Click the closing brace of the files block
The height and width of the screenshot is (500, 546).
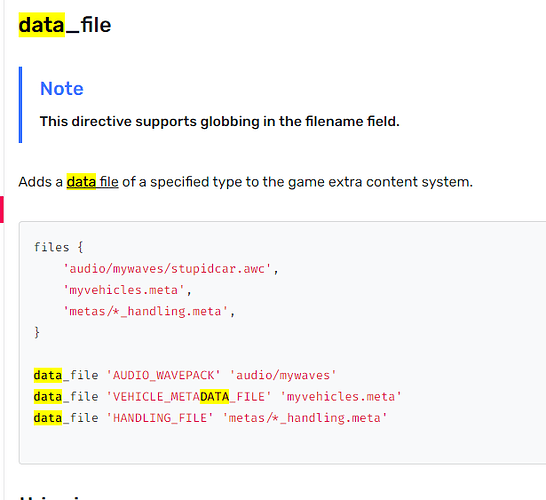click(37, 333)
